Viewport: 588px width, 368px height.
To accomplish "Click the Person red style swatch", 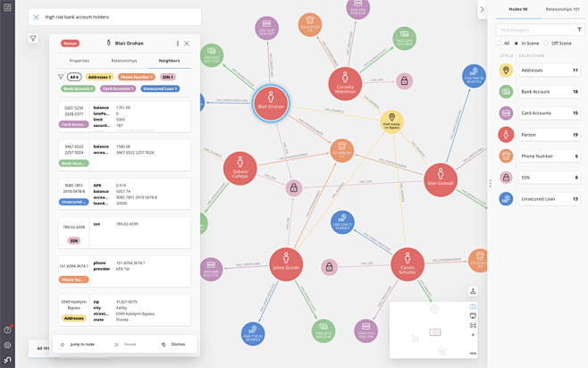I will pyautogui.click(x=506, y=135).
